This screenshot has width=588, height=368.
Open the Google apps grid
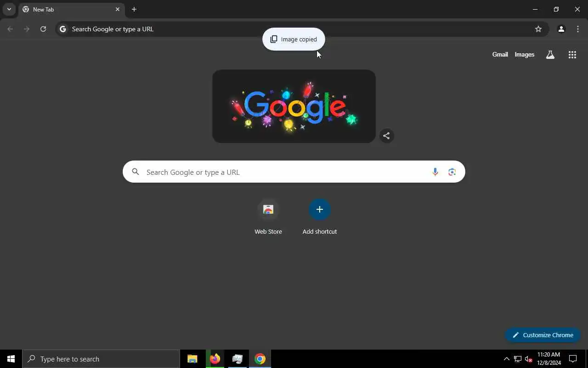coord(572,55)
